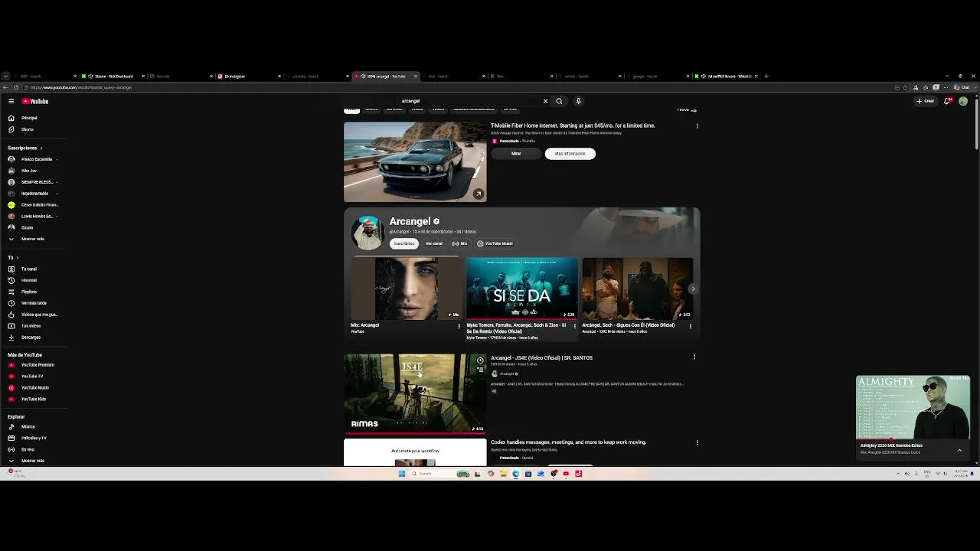Click the Almighty mix miniplayer video
The image size is (980, 551).
tap(913, 408)
